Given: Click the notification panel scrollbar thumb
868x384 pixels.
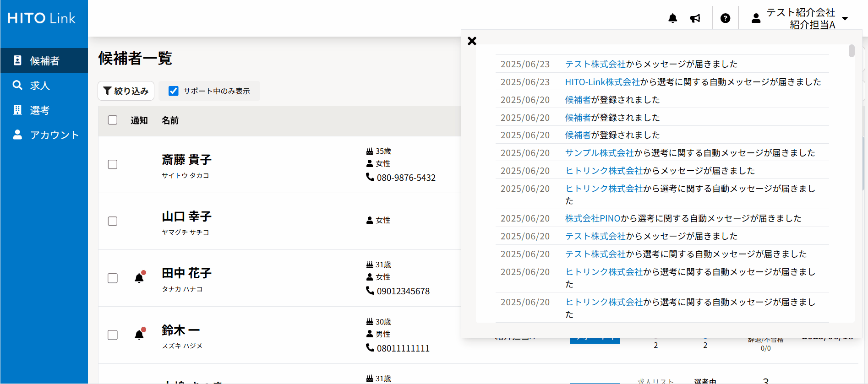Looking at the screenshot, I should pyautogui.click(x=851, y=51).
